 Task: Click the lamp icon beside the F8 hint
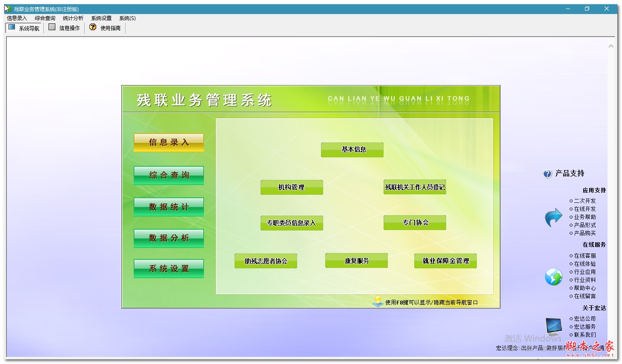click(x=377, y=301)
